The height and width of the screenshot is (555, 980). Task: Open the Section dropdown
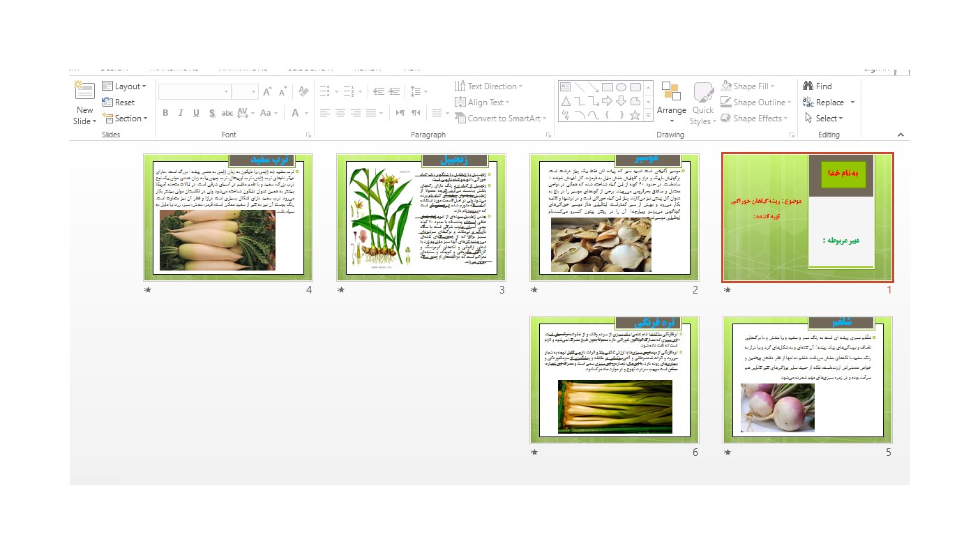click(125, 119)
